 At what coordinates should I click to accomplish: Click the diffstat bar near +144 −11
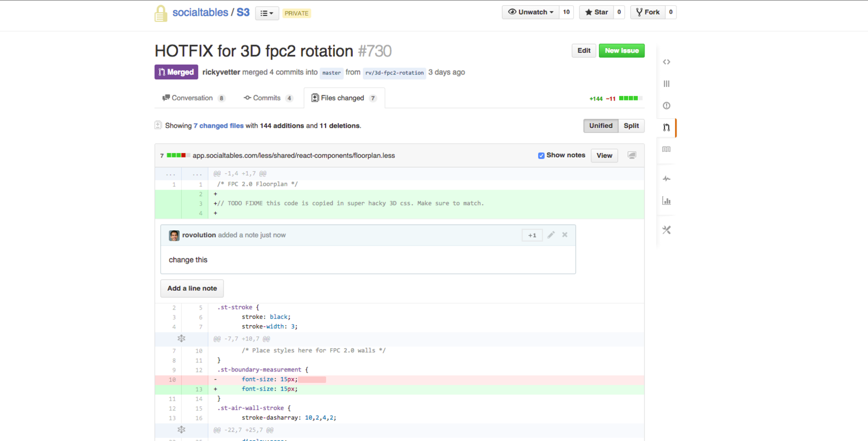tap(630, 98)
